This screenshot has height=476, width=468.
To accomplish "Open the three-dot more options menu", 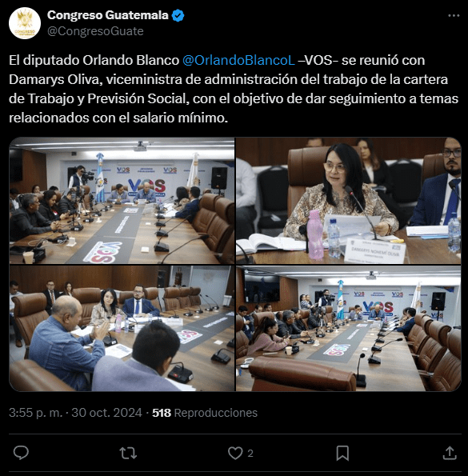I will pos(454,15).
